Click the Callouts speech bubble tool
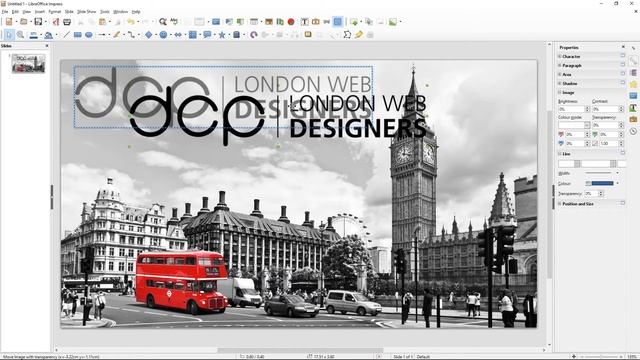The image size is (640, 360). pos(207,35)
